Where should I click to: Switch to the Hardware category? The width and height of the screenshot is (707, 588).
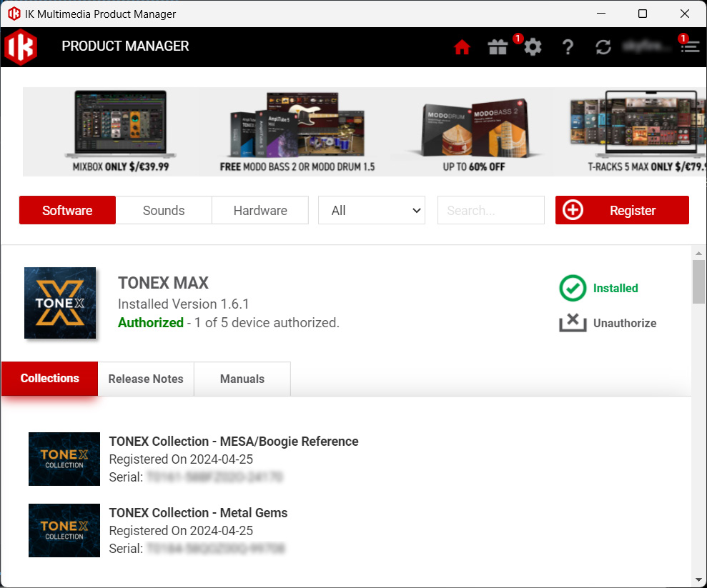pos(260,210)
